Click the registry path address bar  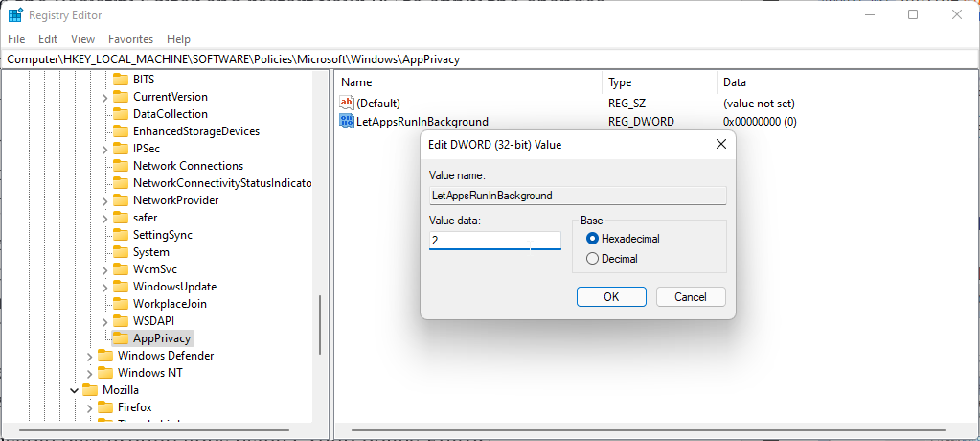pyautogui.click(x=479, y=59)
